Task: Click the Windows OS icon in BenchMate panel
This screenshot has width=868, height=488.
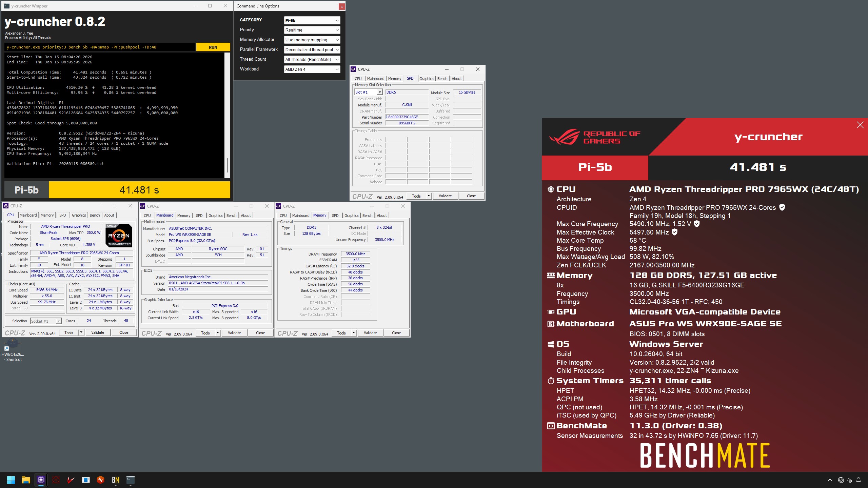Action: tap(551, 344)
